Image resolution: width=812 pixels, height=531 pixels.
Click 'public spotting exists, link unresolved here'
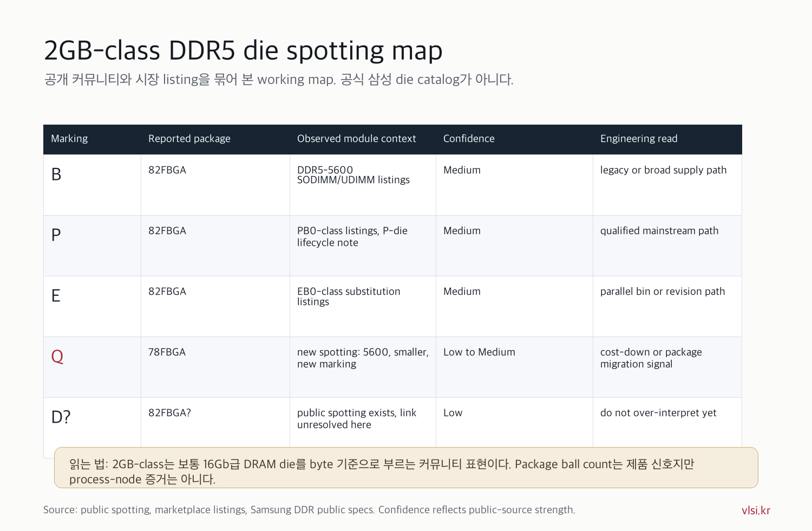point(357,419)
